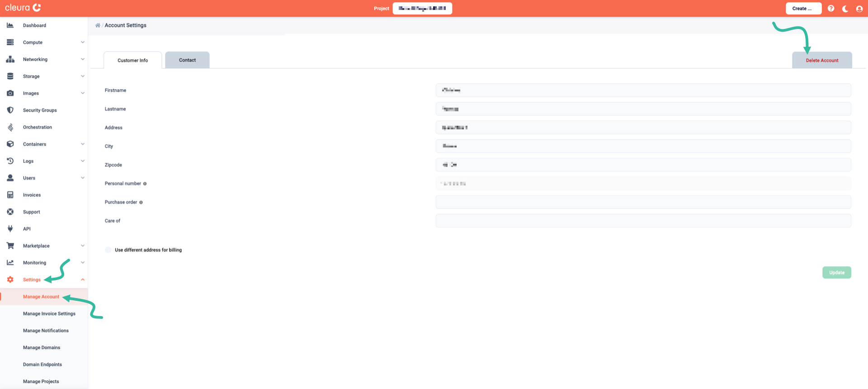Screen dimensions: 868x389
Task: Open Manage Notifications
Action: (46, 331)
